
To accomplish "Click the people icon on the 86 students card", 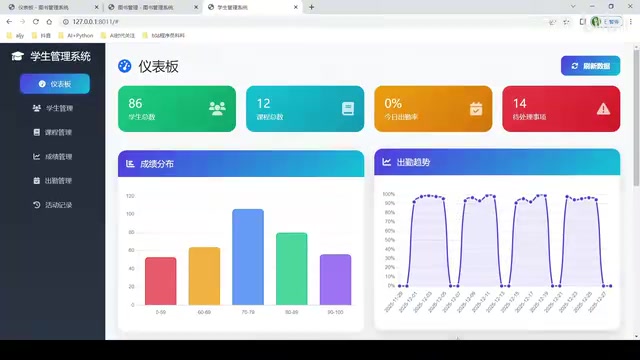I will [x=217, y=109].
